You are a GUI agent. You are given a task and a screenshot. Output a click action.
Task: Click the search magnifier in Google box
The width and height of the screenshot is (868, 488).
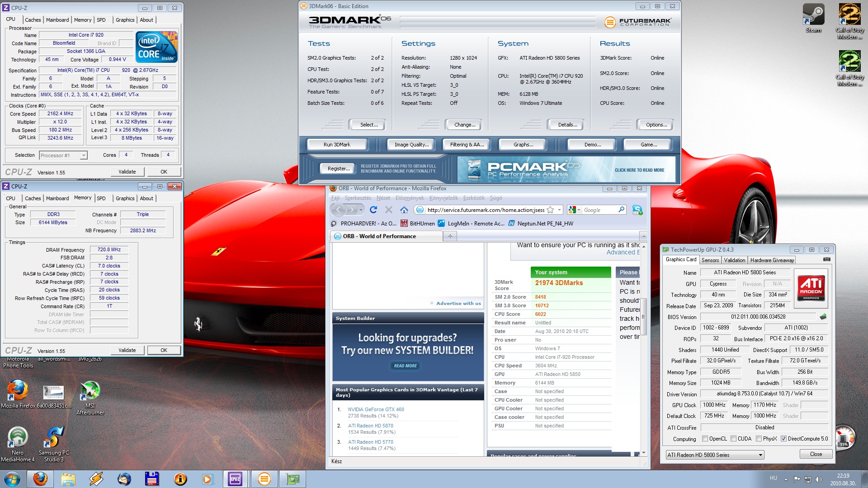coord(621,210)
